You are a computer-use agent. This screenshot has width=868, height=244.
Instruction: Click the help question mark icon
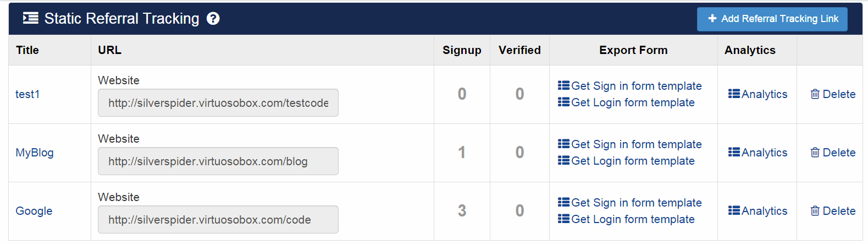pyautogui.click(x=213, y=19)
